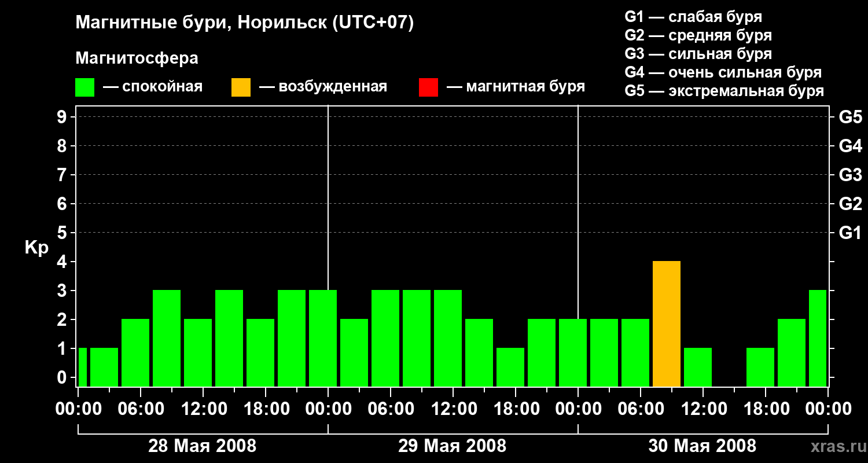Click the 'G2' right-axis tick label

click(851, 204)
